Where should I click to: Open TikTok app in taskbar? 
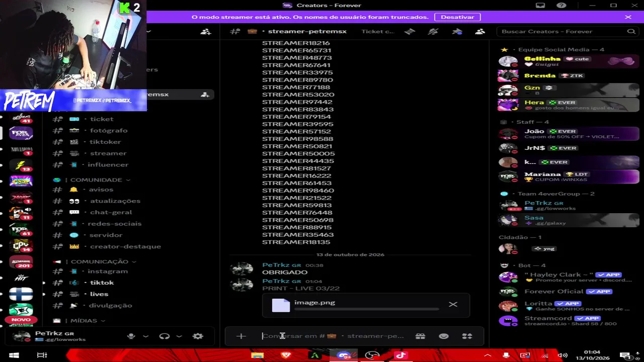coord(400,355)
